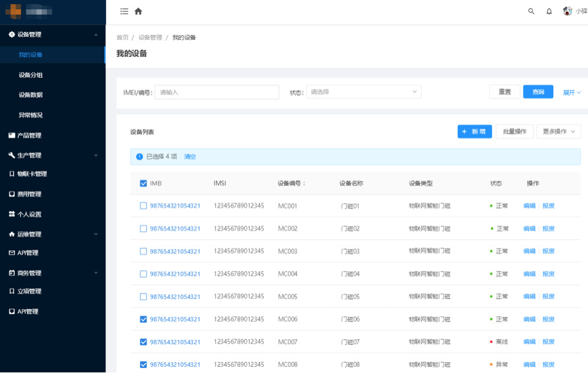
Task: Click the 新增 button
Action: coord(474,131)
